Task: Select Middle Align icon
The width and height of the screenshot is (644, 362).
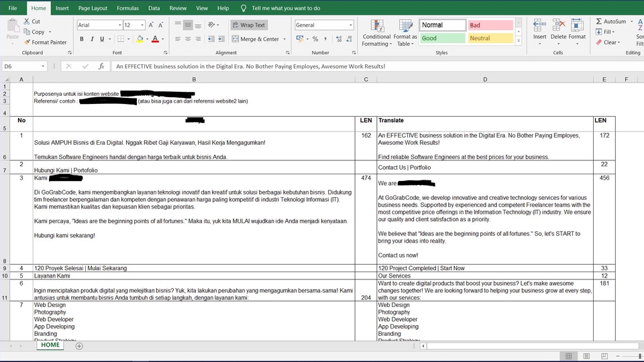Action: coord(188,25)
